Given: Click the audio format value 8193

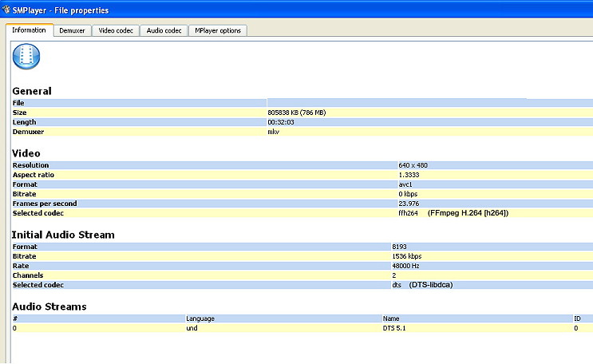Looking at the screenshot, I should [x=399, y=247].
